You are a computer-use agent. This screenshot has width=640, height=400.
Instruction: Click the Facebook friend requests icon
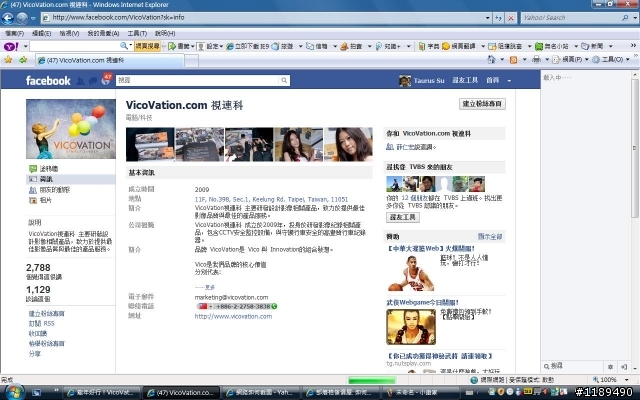point(80,81)
